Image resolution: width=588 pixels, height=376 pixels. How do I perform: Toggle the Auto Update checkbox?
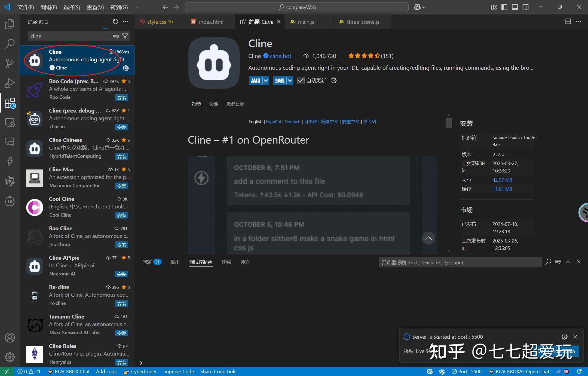coord(301,81)
